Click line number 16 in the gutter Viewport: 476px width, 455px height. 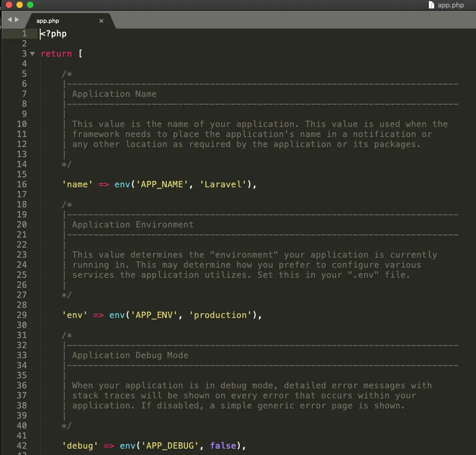point(21,184)
